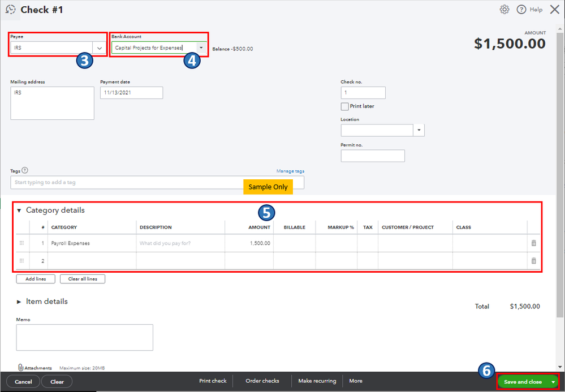Open the Help question mark icon
The width and height of the screenshot is (565, 392).
coord(521,10)
